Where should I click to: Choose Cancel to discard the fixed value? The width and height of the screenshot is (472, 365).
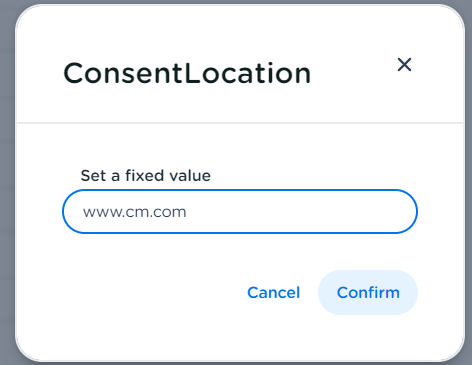coord(273,292)
